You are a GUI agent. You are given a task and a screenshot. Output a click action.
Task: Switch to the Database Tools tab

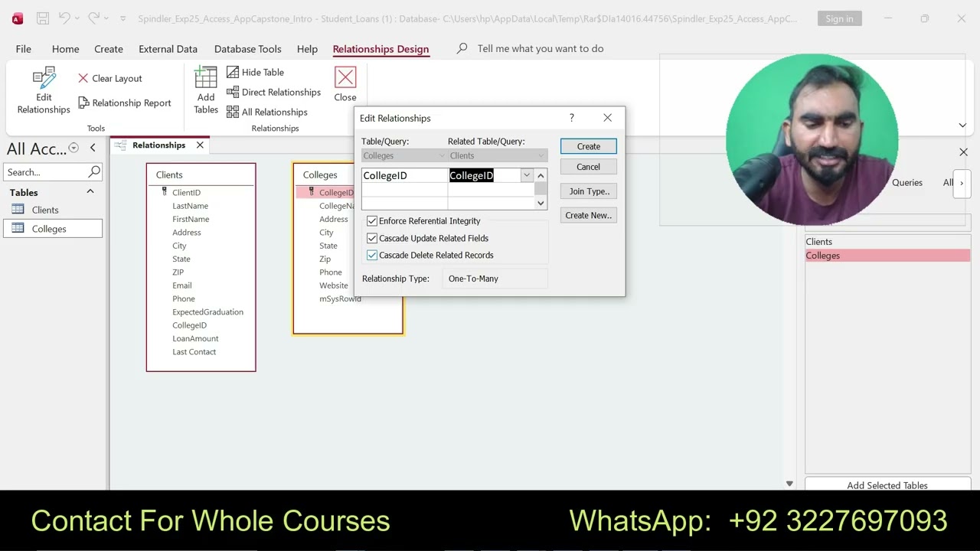click(247, 48)
